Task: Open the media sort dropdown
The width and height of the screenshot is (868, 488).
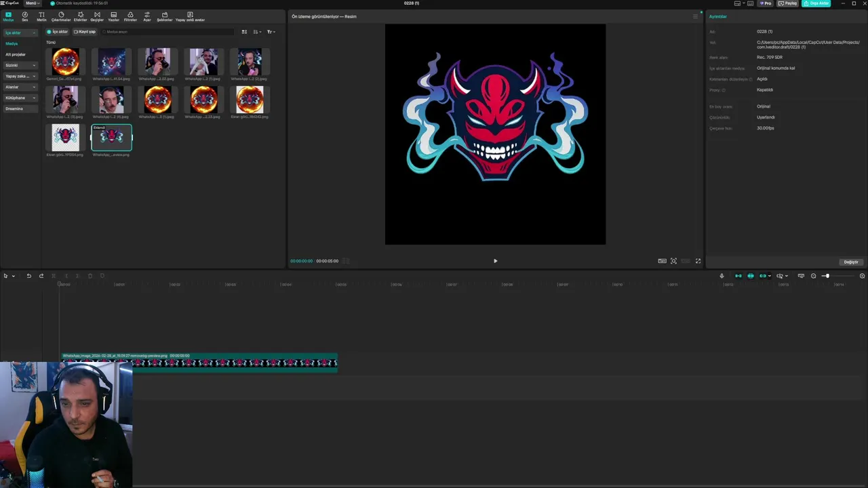Action: click(257, 32)
